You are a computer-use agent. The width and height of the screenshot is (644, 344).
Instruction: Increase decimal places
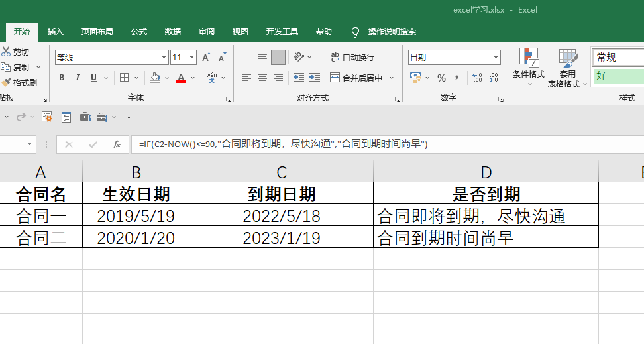point(477,78)
